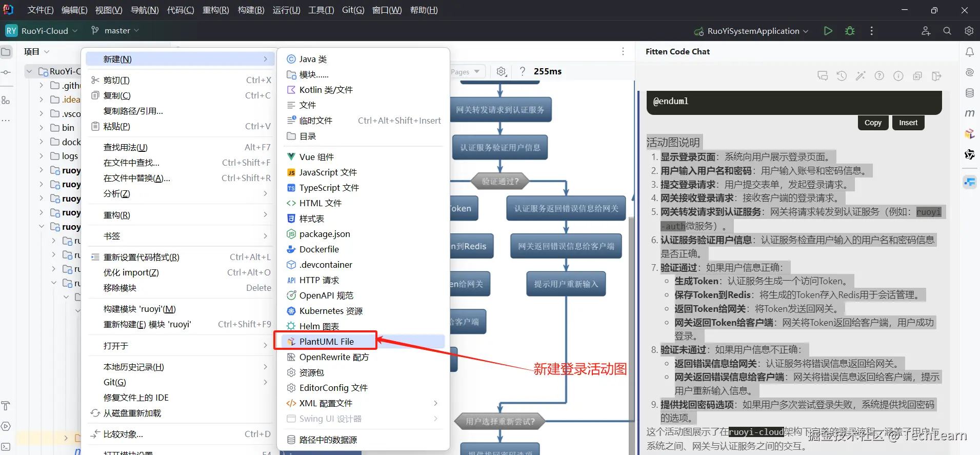Open the Git(G) menu in menu bar
This screenshot has width=980, height=455.
pyautogui.click(x=353, y=10)
